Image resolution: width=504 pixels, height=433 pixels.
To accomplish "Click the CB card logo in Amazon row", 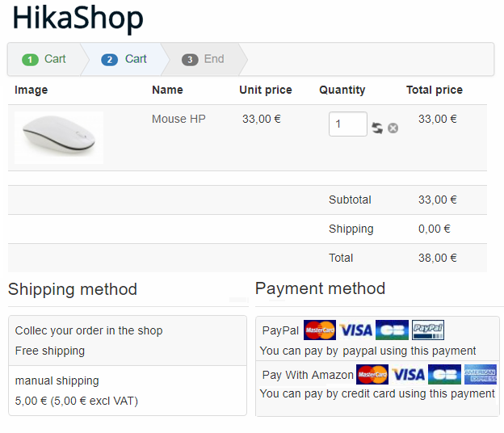I will click(x=444, y=374).
